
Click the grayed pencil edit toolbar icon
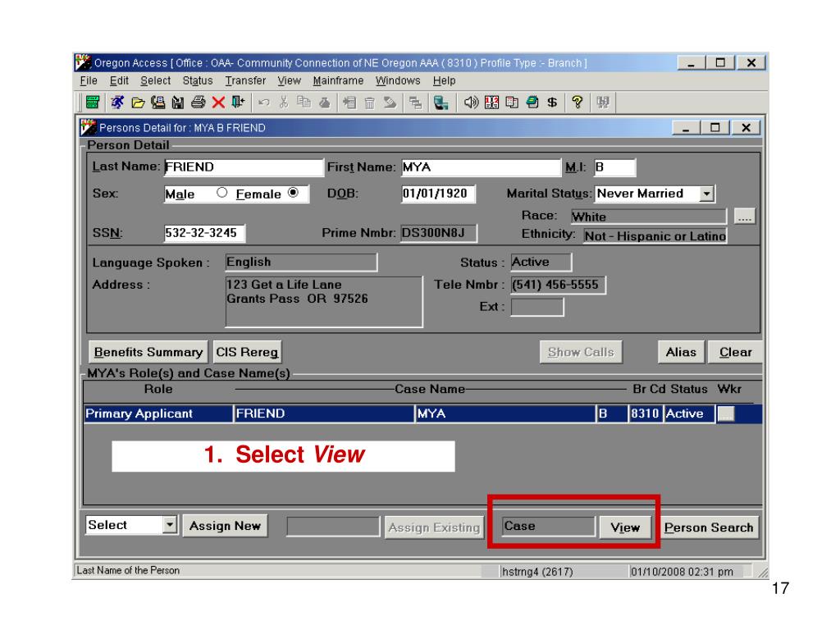390,102
